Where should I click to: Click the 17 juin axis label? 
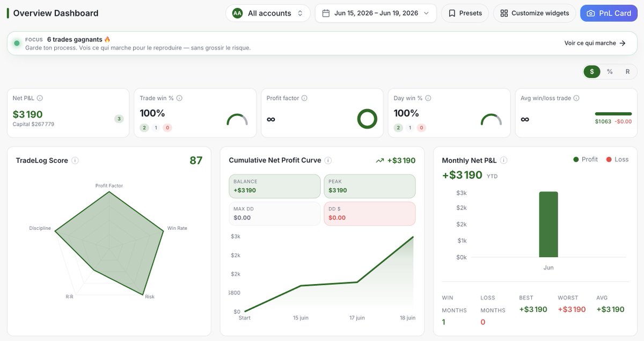(357, 318)
